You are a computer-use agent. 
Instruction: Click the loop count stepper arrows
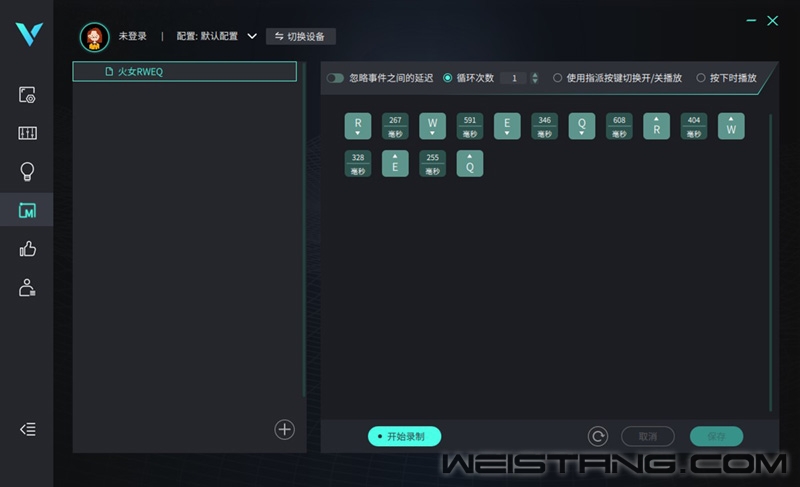(x=534, y=78)
